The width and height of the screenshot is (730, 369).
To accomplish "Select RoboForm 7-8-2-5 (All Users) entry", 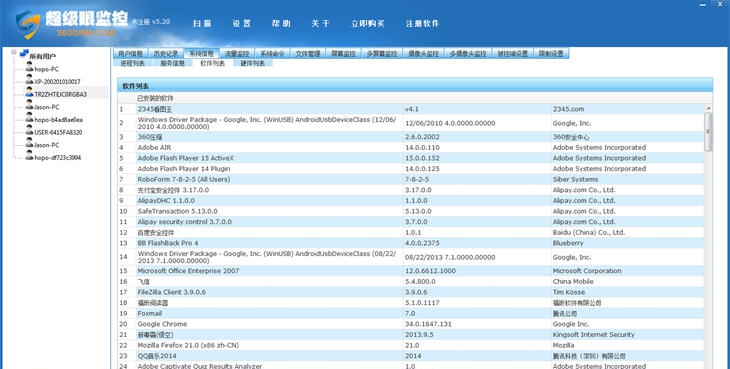I will click(x=411, y=179).
